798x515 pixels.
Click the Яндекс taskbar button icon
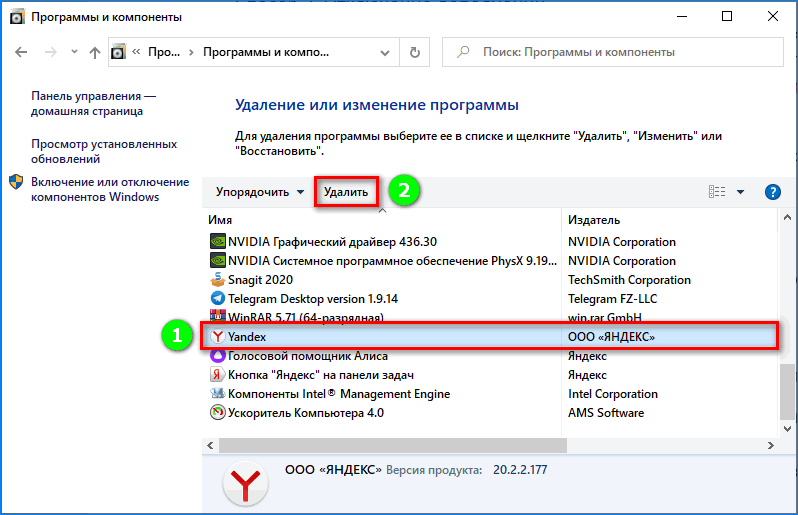click(x=218, y=375)
